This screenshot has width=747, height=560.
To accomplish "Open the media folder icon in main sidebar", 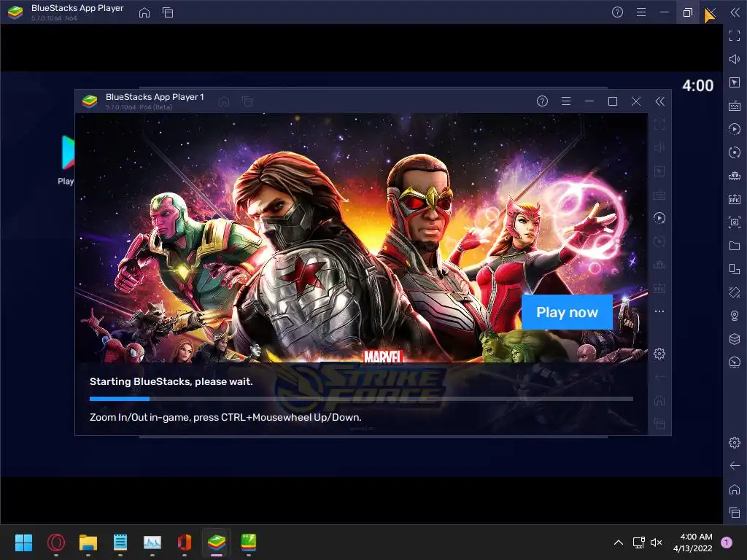I will click(x=734, y=246).
